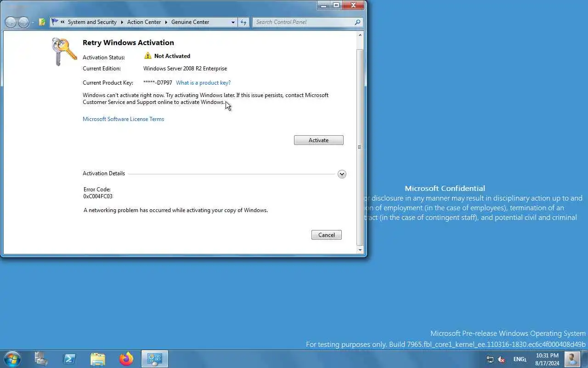Click the Cancel button
588x368 pixels.
[327, 235]
